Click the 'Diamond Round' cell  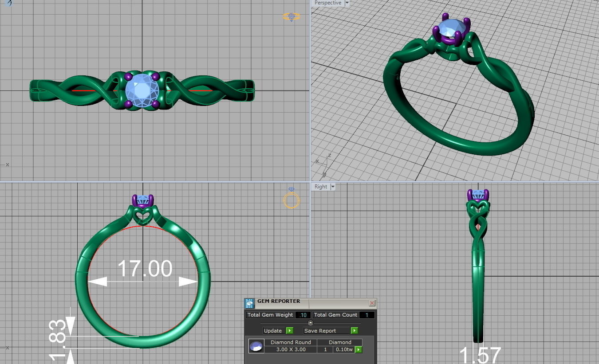pos(291,343)
